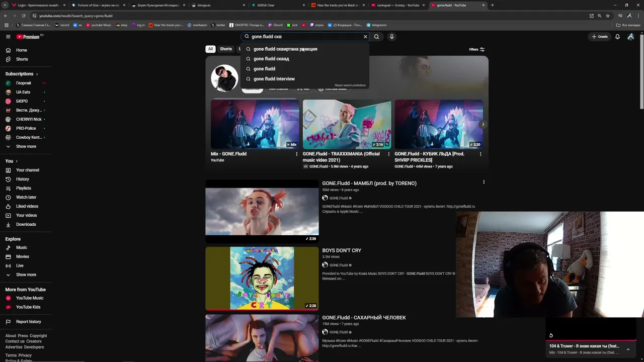Click the browser address bar URL
This screenshot has width=644, height=362.
pyautogui.click(x=76, y=16)
